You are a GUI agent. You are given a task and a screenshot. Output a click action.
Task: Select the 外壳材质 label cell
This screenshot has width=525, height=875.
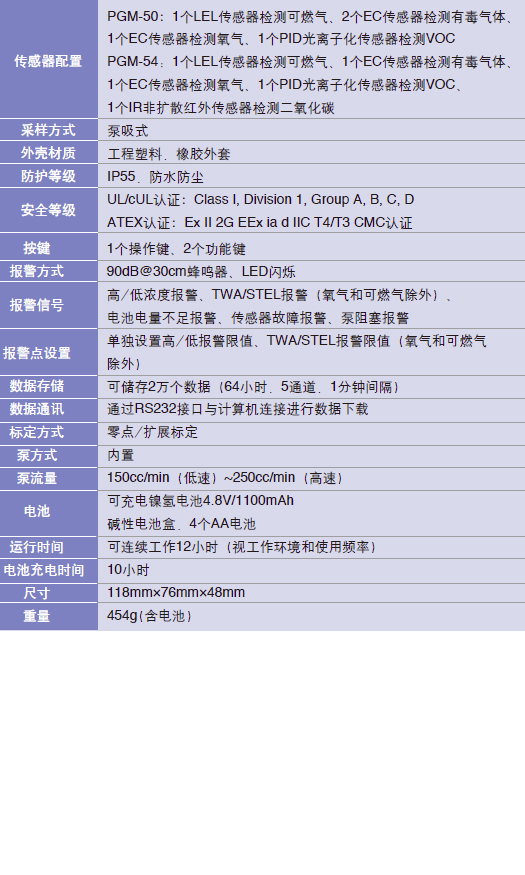coord(49,153)
